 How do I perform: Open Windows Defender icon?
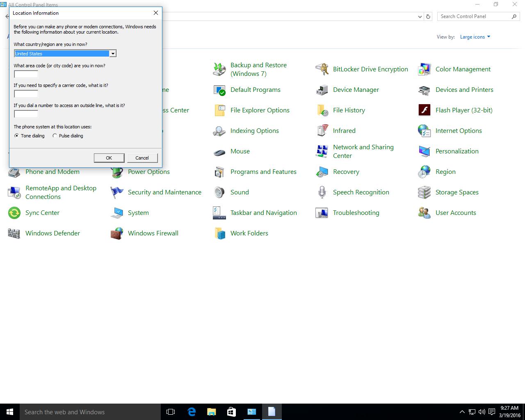14,233
